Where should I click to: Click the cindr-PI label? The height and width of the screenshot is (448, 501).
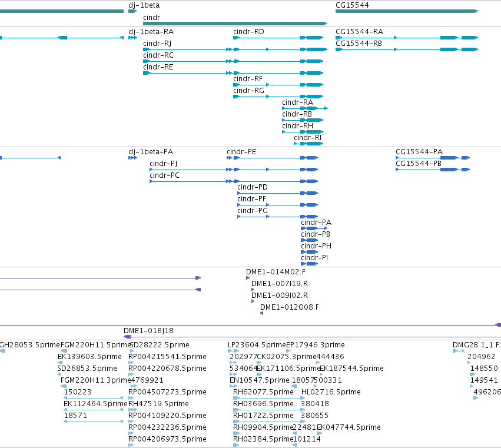[x=314, y=258]
